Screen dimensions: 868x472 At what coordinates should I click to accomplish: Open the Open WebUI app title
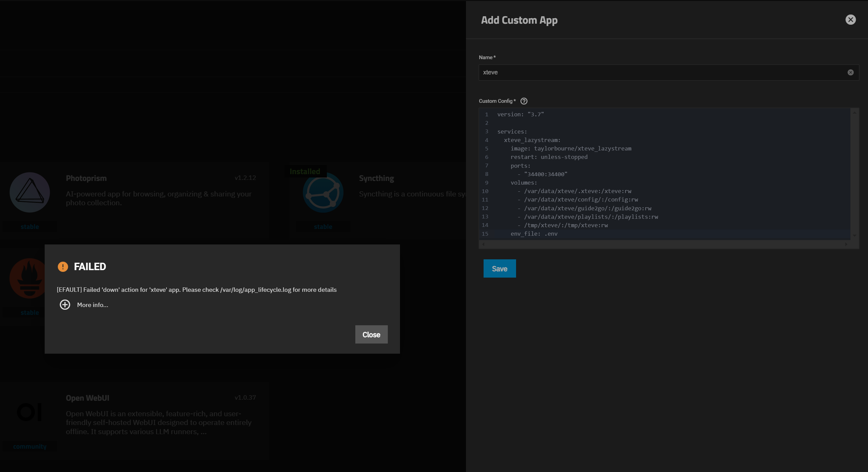tap(88, 398)
